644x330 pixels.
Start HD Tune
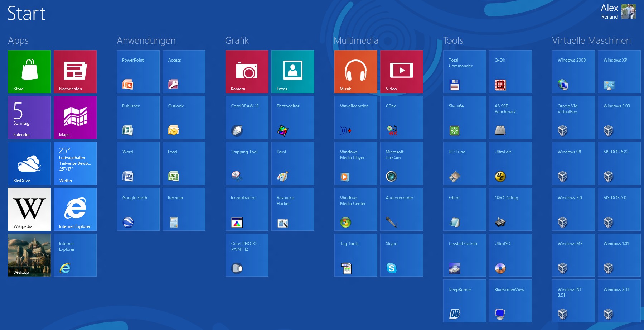pyautogui.click(x=465, y=163)
